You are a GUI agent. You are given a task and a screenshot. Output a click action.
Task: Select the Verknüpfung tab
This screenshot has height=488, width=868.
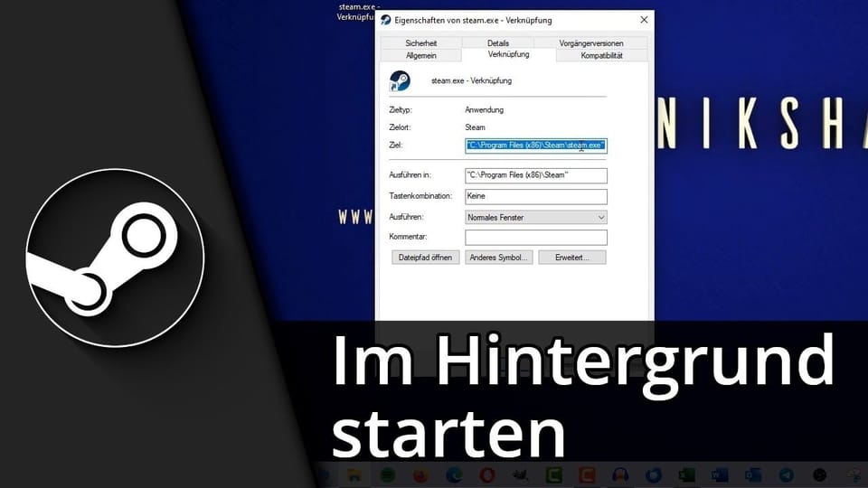[508, 54]
